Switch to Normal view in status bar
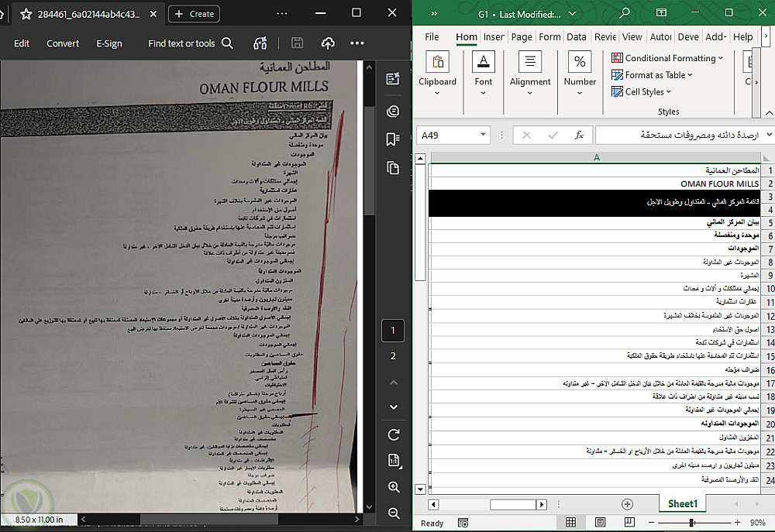Viewport: 775px width, 532px height. [570, 522]
